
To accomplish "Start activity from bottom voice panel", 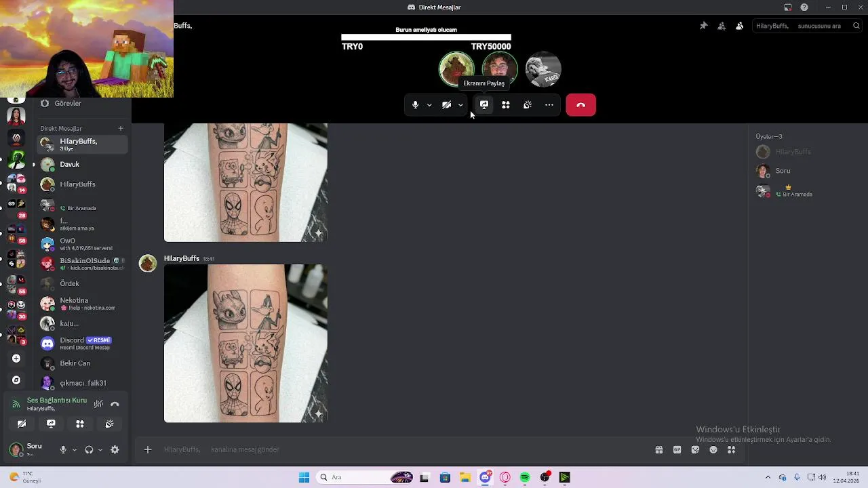I will (x=80, y=424).
